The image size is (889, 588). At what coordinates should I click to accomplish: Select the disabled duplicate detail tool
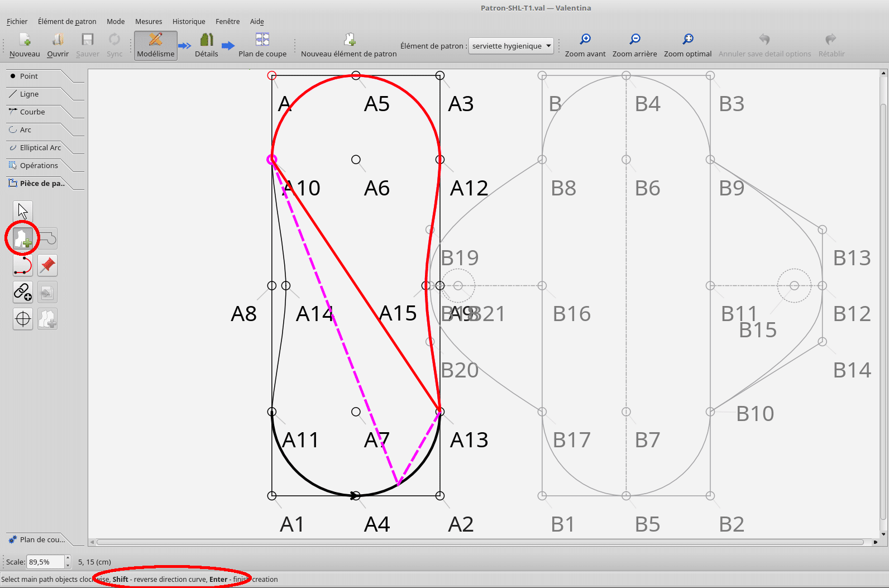click(x=47, y=319)
